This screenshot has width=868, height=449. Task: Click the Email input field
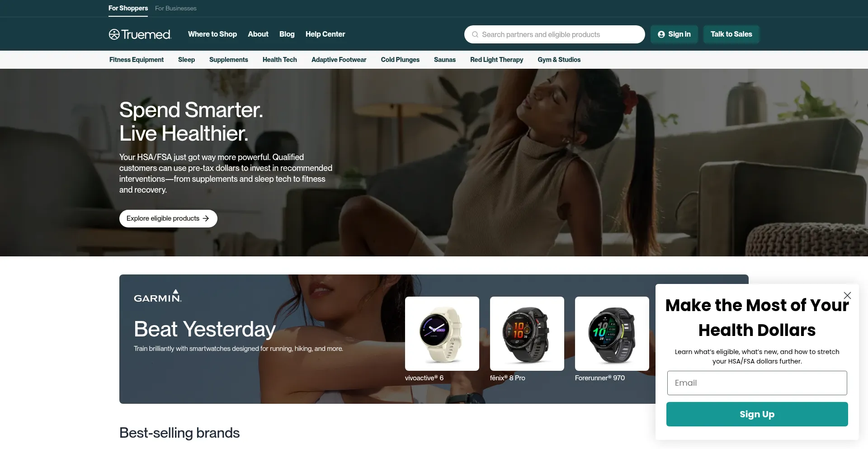tap(757, 383)
